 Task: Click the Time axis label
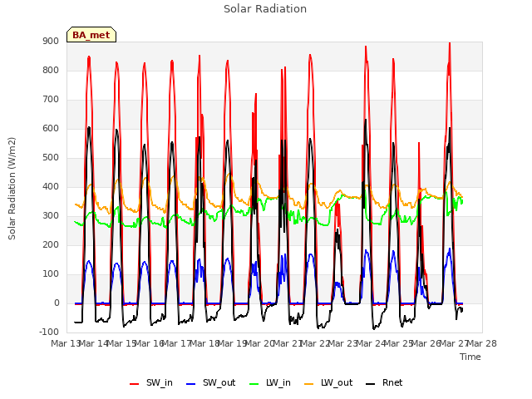coord(470,357)
